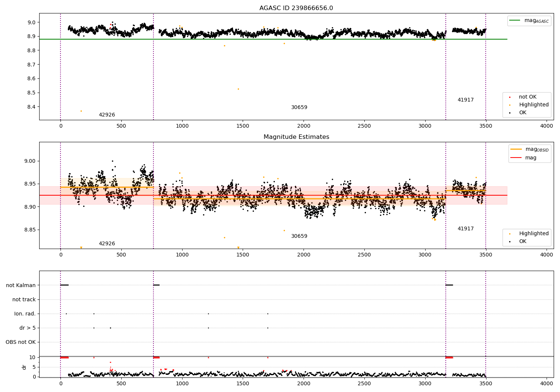Screen dimensions: 560x392
Task: Click the green line swatch in mag AGASC legend
Action: (x=515, y=21)
